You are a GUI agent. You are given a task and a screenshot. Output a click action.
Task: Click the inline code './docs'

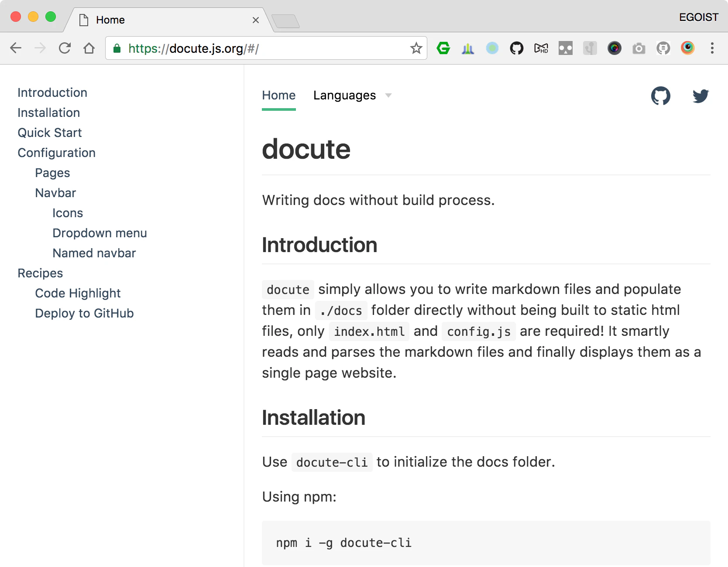coord(341,311)
